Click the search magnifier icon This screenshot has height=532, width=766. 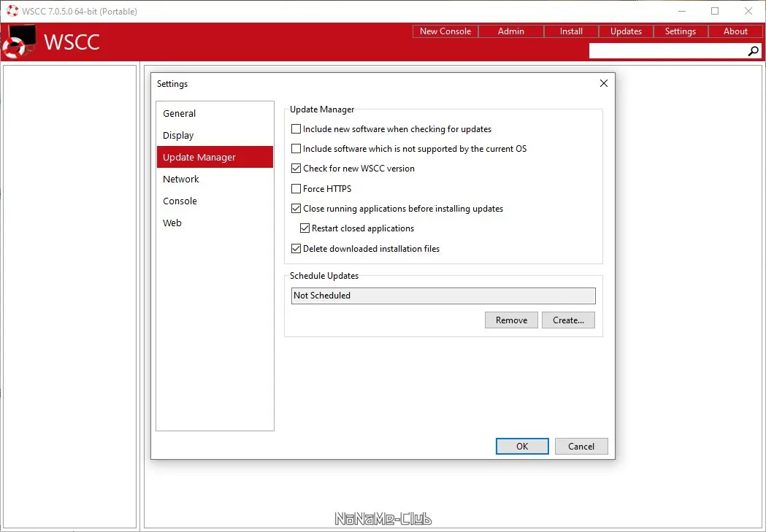[753, 51]
